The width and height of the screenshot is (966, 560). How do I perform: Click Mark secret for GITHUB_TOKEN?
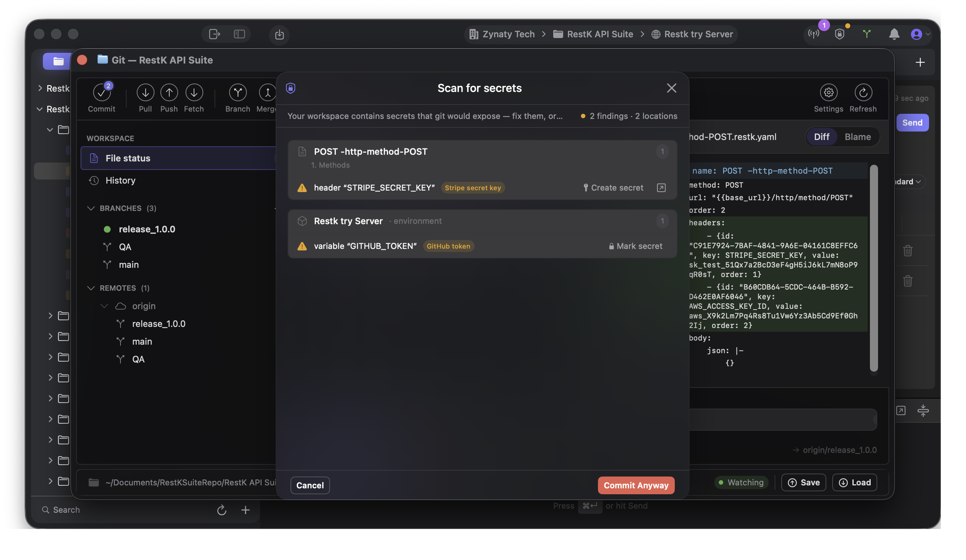pyautogui.click(x=635, y=246)
